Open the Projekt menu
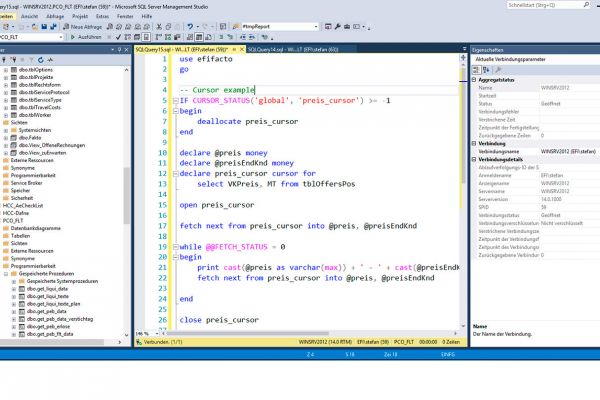 tap(80, 16)
